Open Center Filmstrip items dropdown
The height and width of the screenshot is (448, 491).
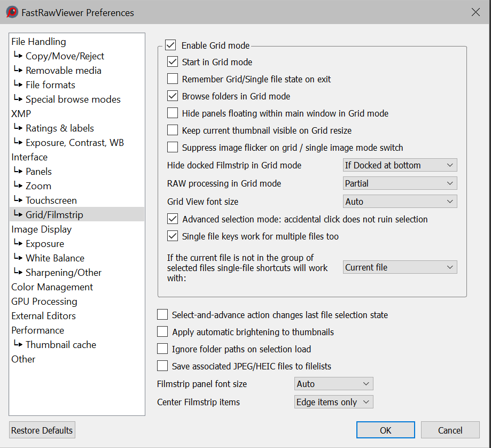click(333, 402)
